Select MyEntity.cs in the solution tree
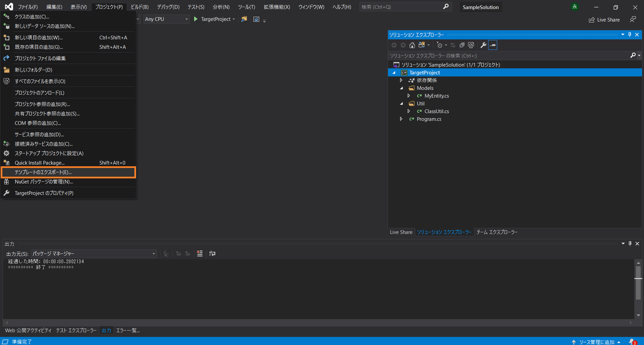Screen dimensions: 644x345 point(436,96)
